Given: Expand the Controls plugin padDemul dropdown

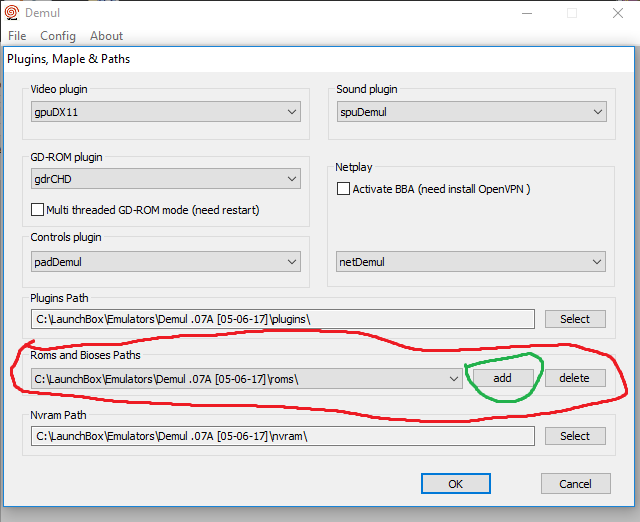Looking at the screenshot, I should click(x=166, y=262).
